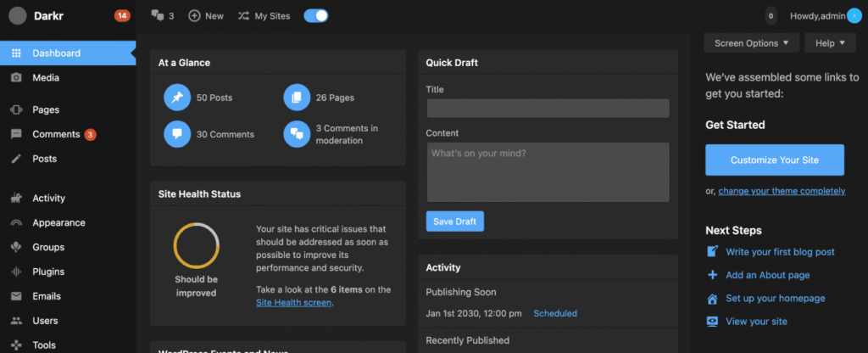Viewport: 868px width, 353px height.
Task: Click the moderation icon beside 3 Comments in moderation
Action: coord(297,134)
